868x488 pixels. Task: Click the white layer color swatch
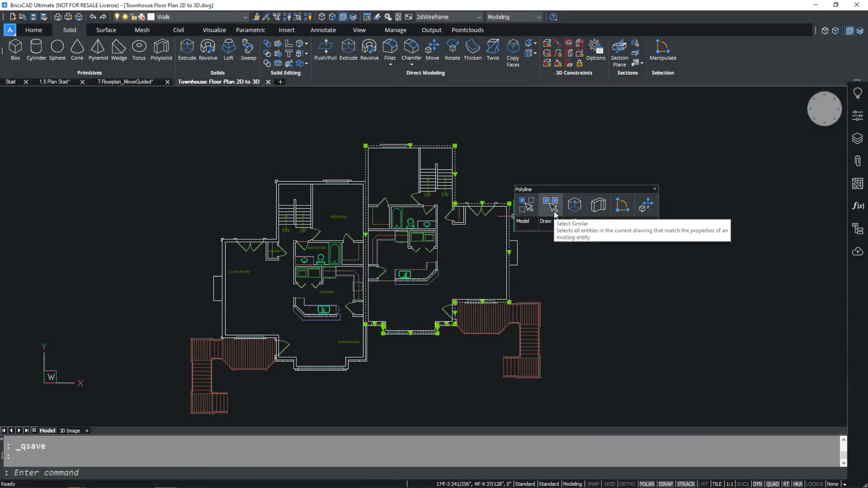tap(151, 17)
